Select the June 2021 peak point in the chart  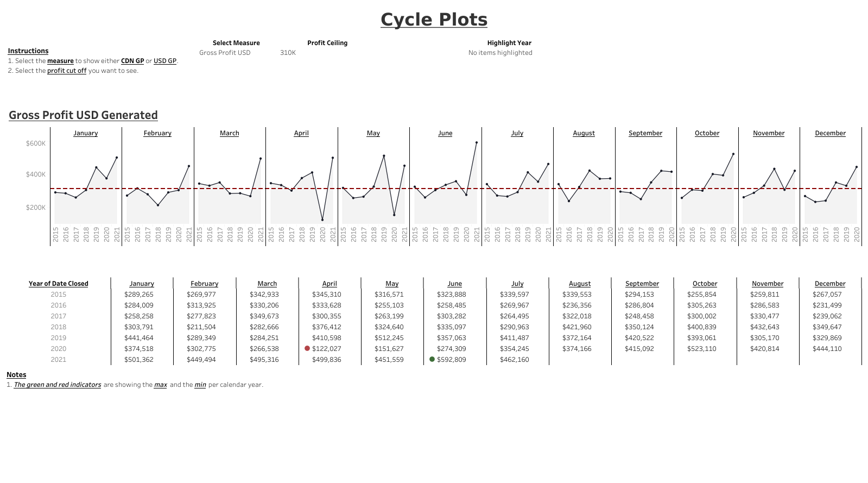pos(477,143)
